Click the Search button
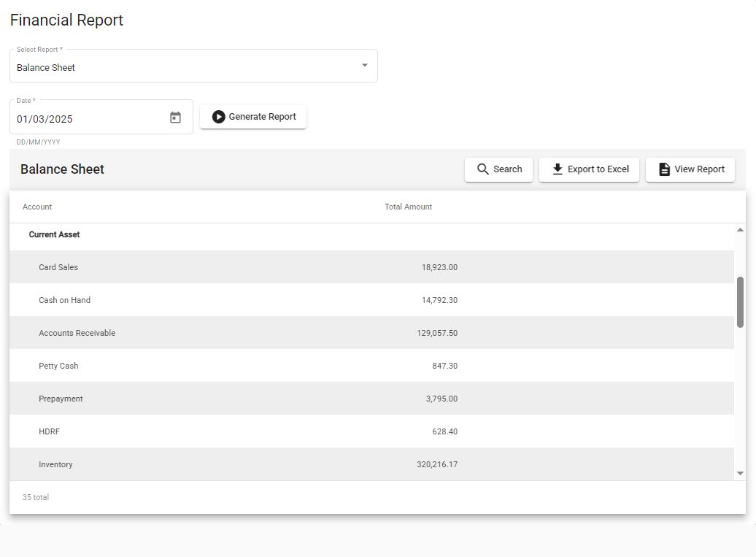 pos(498,169)
